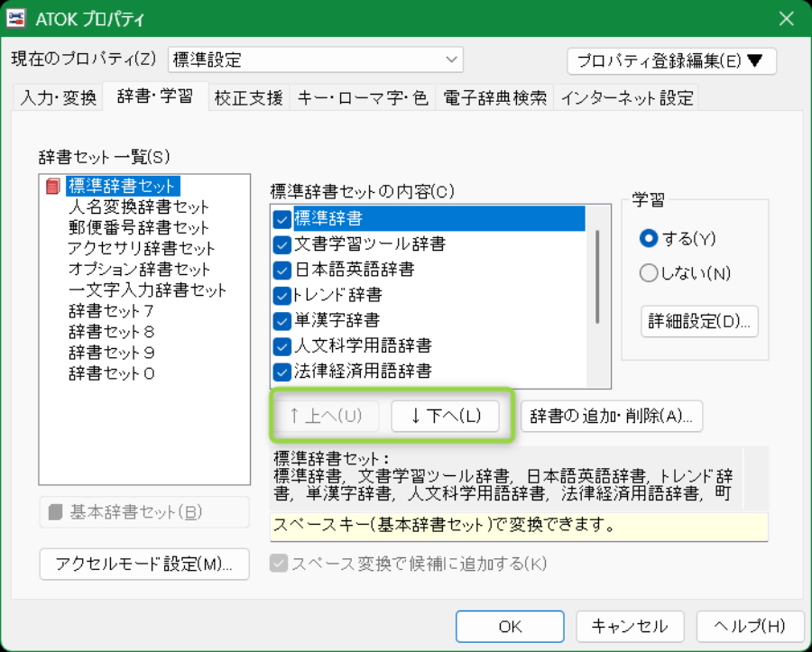
Task: Switch to the 電子辞典検索 tab
Action: 494,97
